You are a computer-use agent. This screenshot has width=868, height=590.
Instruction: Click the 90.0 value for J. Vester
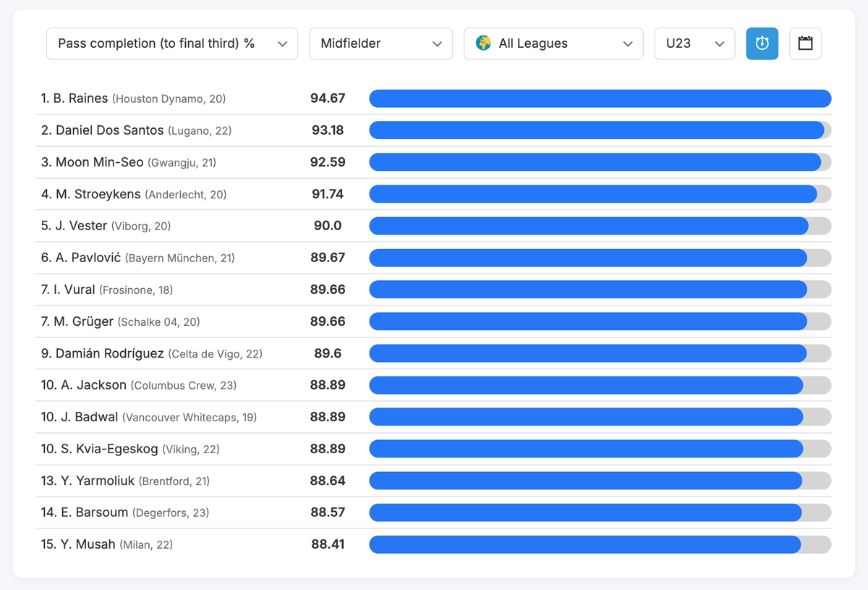(328, 226)
